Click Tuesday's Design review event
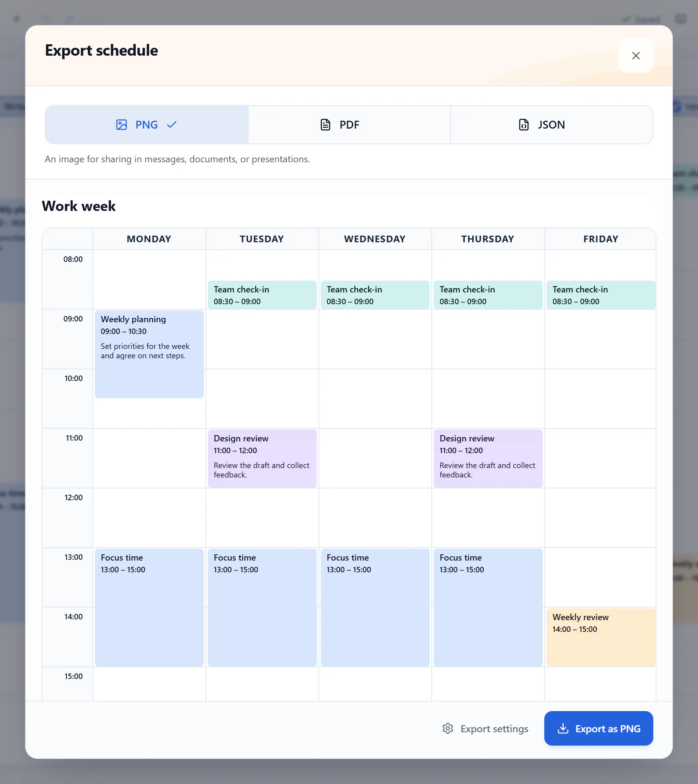698x784 pixels. 262,459
